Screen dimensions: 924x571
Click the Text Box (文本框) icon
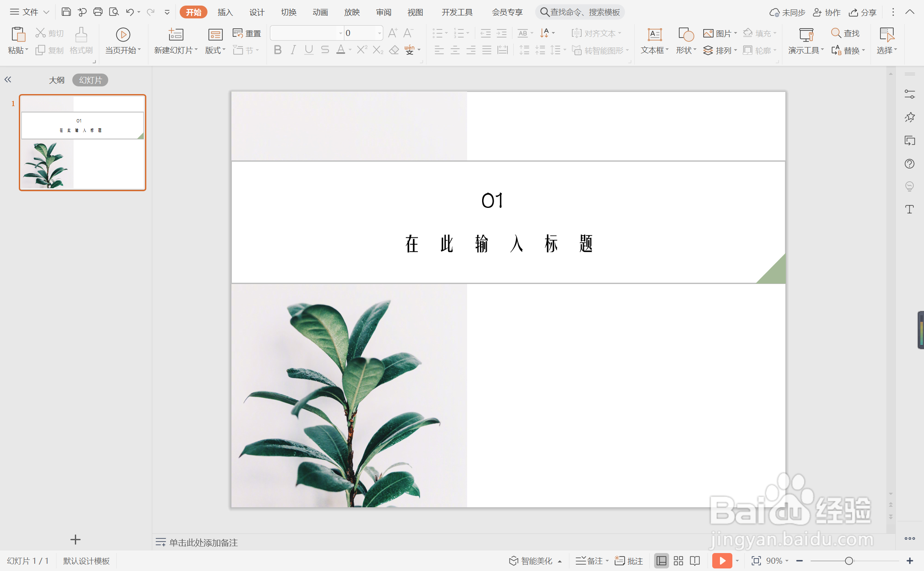point(654,34)
